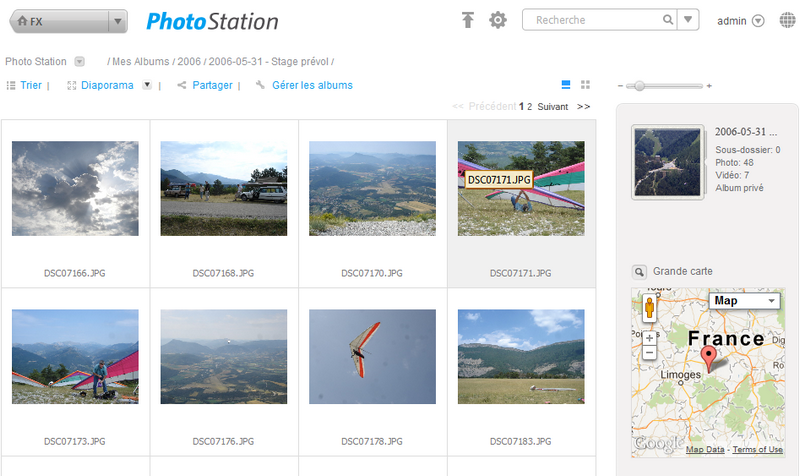Click DSC07178.JPG filename label
This screenshot has height=476, width=800.
coord(372,442)
